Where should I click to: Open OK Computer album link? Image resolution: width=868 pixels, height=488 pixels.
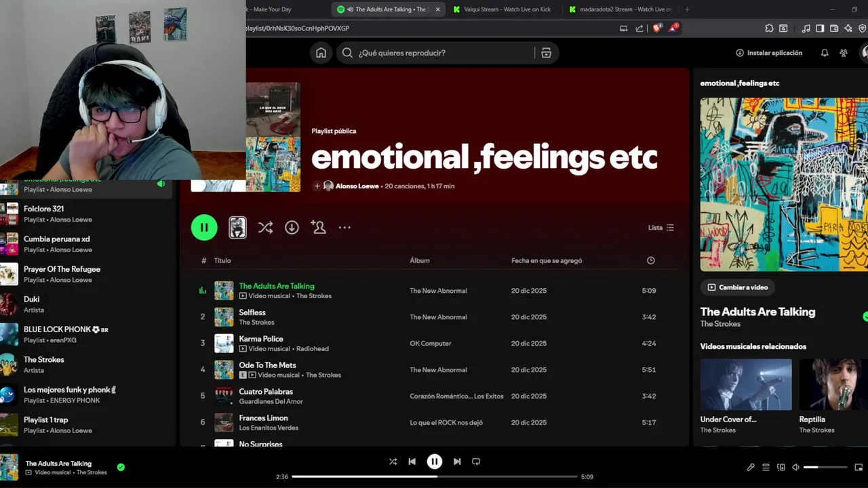click(x=430, y=344)
